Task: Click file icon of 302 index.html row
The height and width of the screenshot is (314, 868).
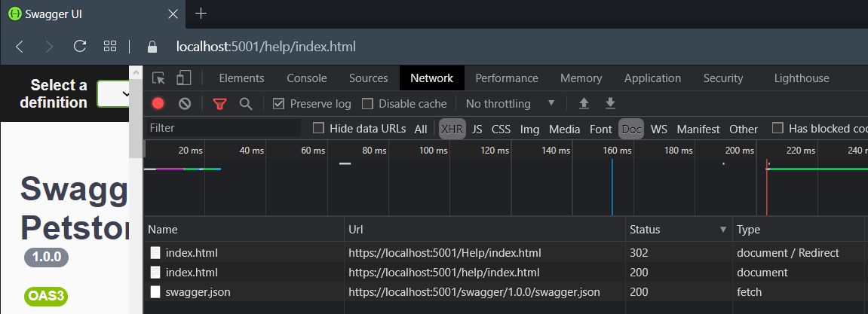Action: point(155,253)
